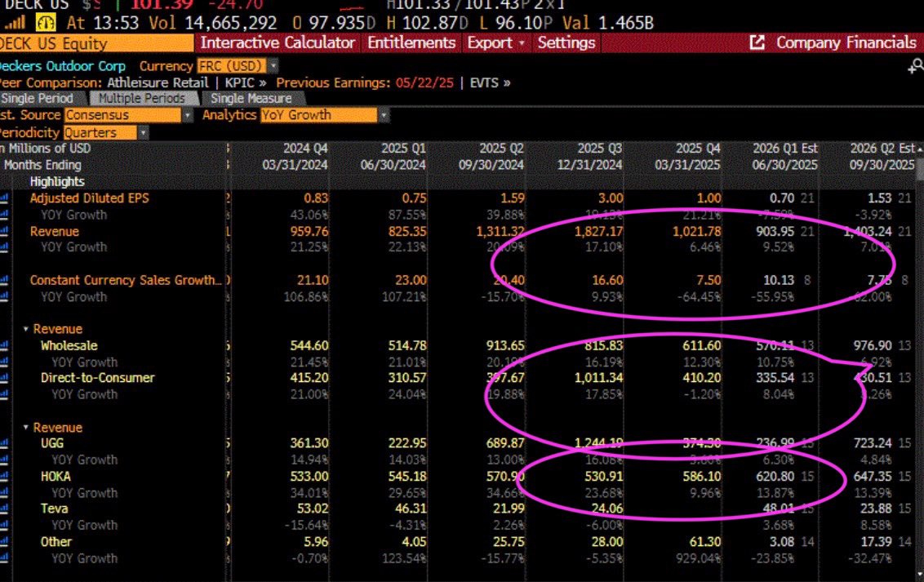This screenshot has width=924, height=582.
Task: Switch to the Single Measure tab
Action: point(251,99)
